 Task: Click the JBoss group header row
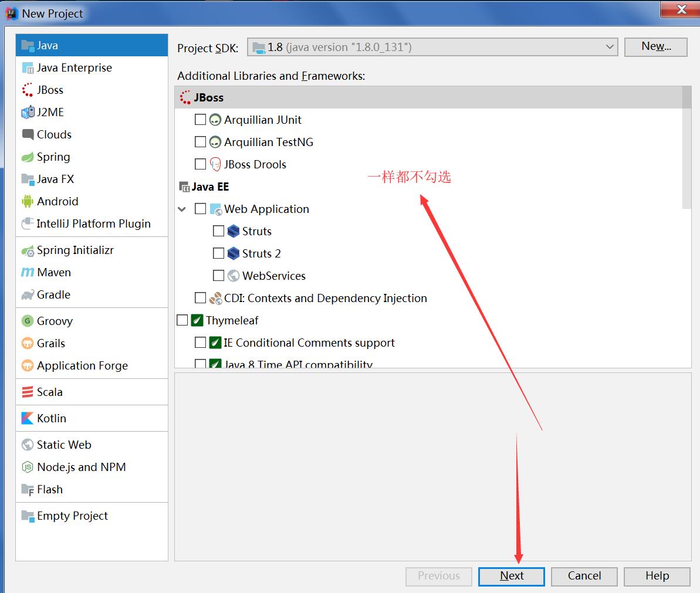click(428, 97)
